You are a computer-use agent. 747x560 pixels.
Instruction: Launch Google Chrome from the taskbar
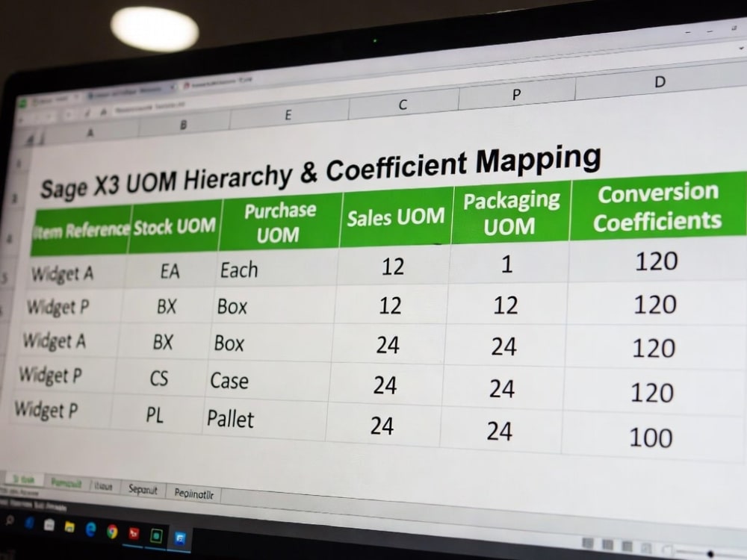112,531
